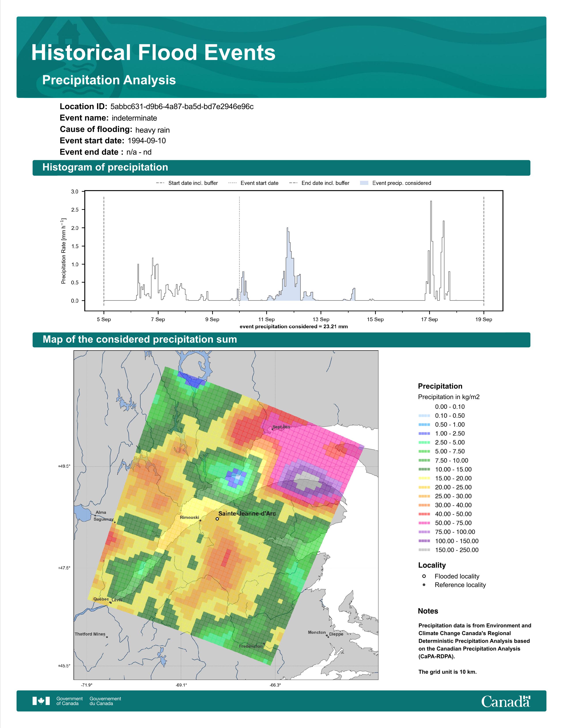Screen dimensions: 563x728
Task: Click the 5 Sep axis label
Action: [104, 319]
